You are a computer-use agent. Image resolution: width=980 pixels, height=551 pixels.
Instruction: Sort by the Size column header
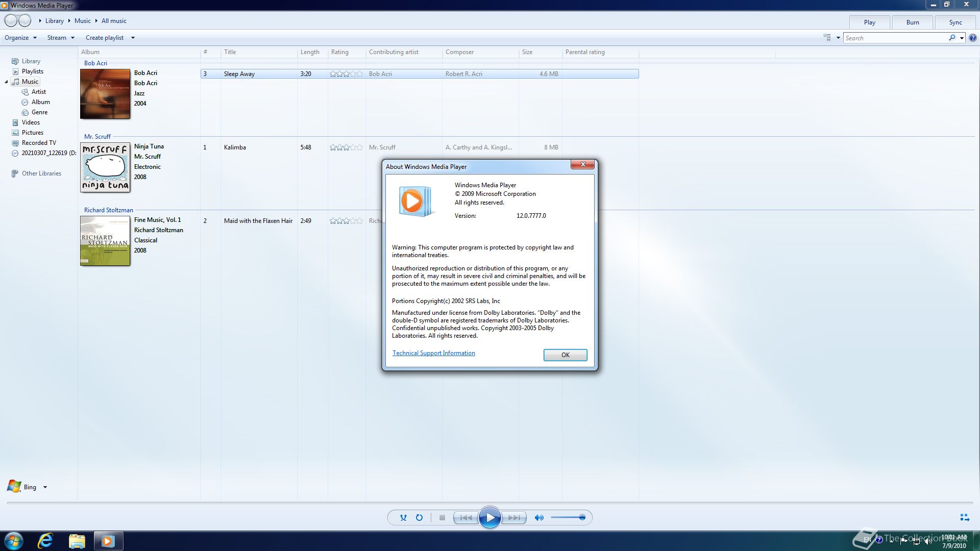[x=541, y=52]
